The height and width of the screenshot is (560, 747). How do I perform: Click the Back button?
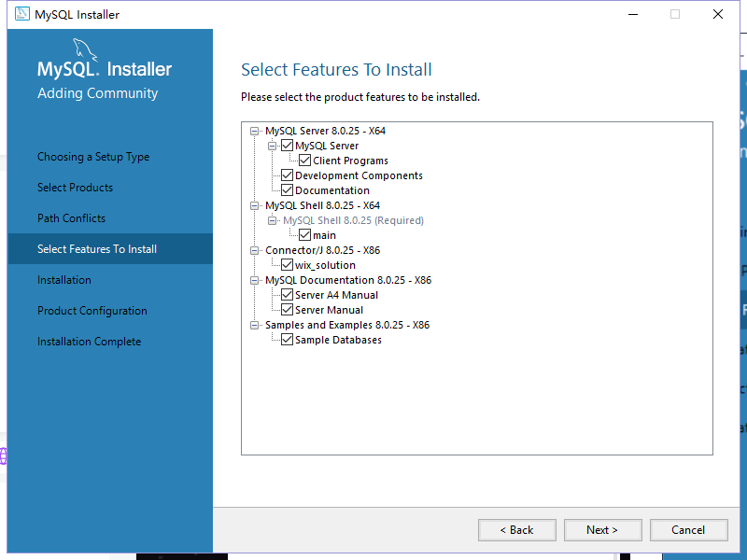(x=517, y=530)
